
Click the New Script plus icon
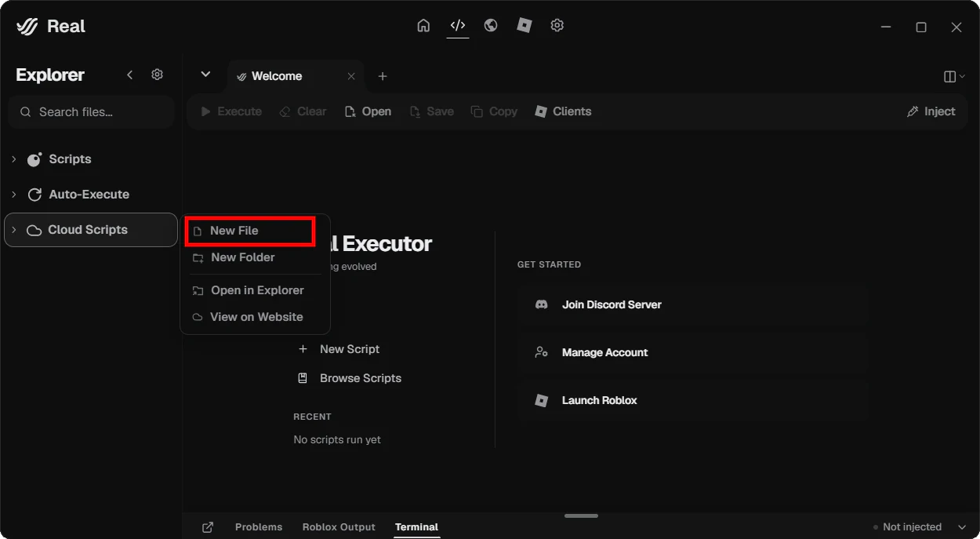(x=303, y=349)
